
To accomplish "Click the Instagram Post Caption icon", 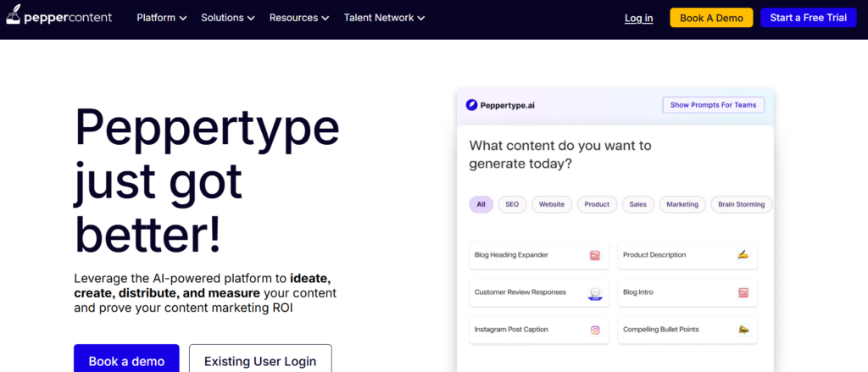I will tap(595, 330).
